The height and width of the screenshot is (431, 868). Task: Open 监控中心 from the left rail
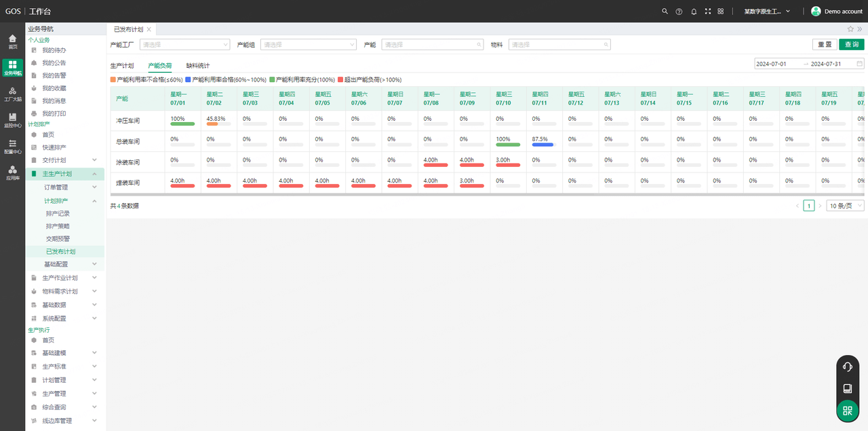pyautogui.click(x=12, y=120)
